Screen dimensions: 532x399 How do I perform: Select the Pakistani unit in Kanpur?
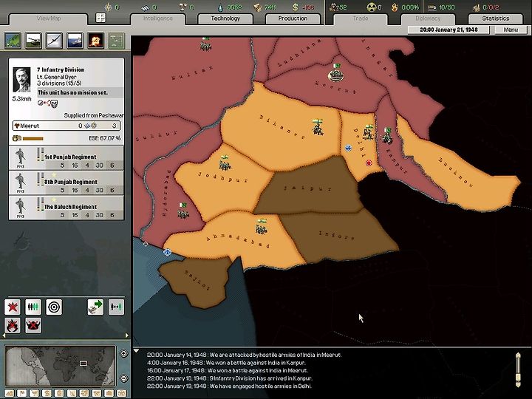(386, 135)
